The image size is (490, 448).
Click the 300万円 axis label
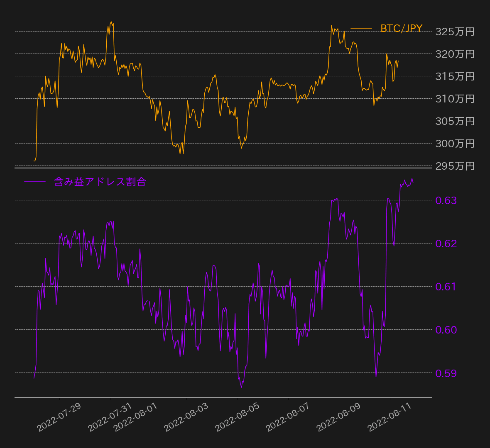pyautogui.click(x=455, y=144)
